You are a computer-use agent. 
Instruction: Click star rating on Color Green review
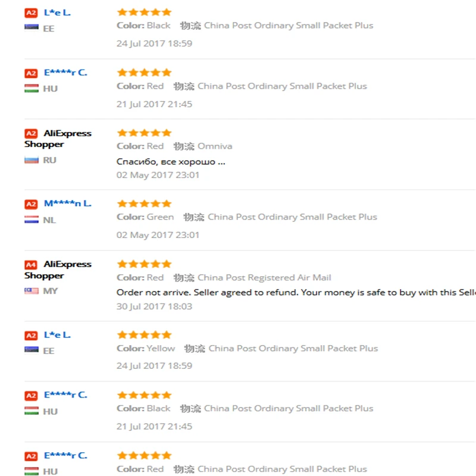(x=144, y=203)
